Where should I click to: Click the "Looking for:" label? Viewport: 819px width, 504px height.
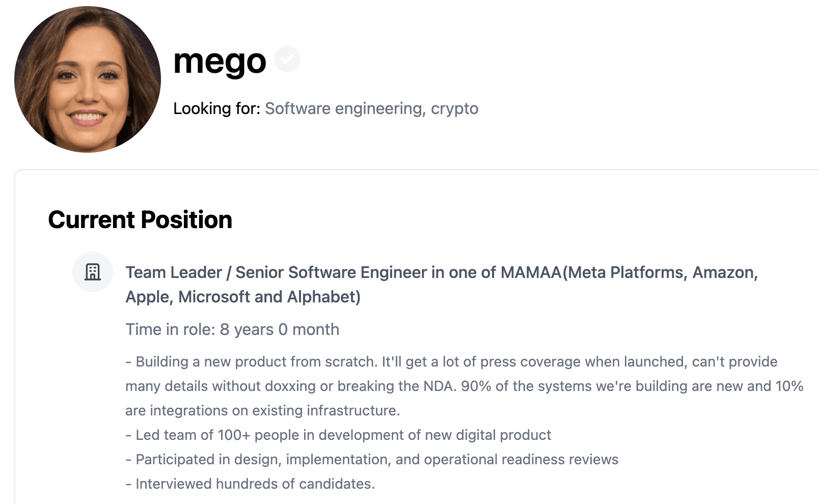(216, 108)
